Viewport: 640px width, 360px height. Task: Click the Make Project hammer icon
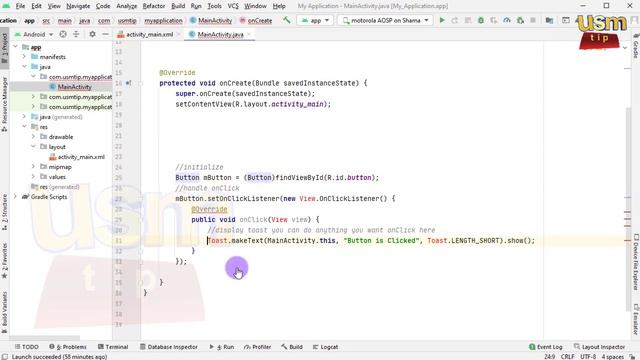point(287,20)
